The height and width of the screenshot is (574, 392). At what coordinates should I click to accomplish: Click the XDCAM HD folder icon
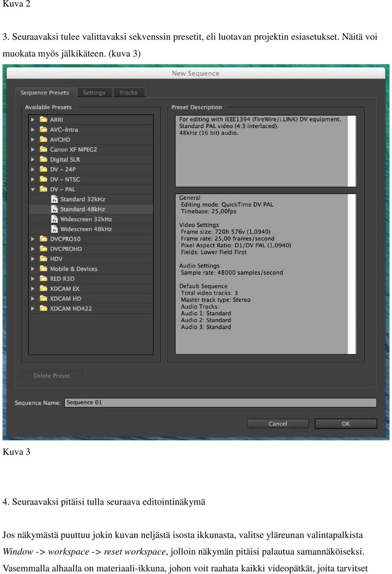coord(43,298)
